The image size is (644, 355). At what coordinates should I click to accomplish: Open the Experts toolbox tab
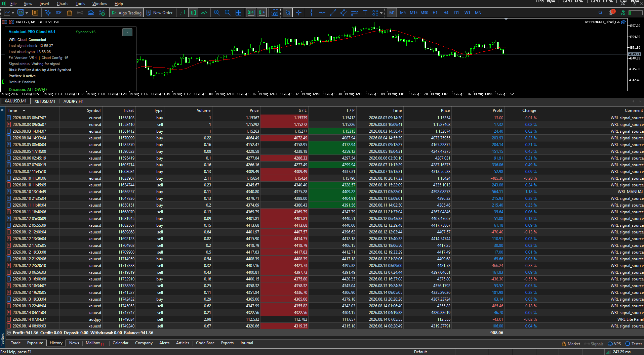(x=227, y=343)
